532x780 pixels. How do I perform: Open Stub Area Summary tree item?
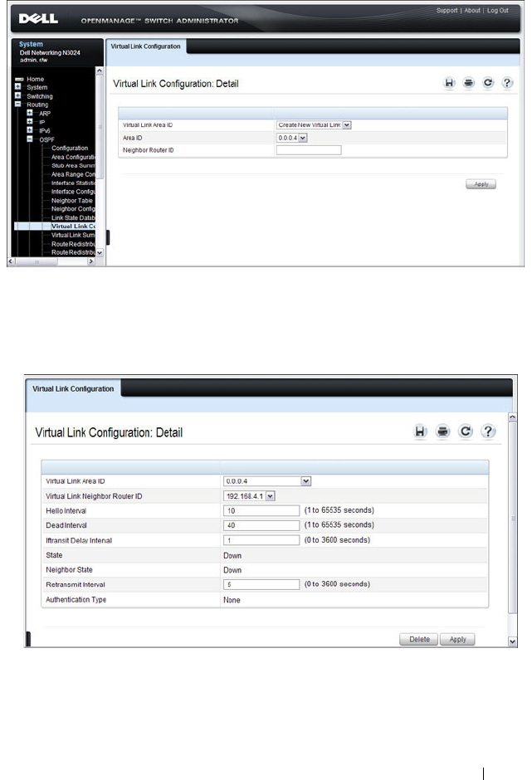pos(73,166)
